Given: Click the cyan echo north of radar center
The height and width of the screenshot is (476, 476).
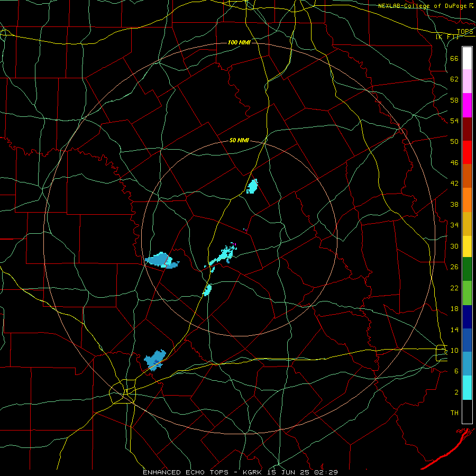Looking at the screenshot, I should (x=252, y=186).
